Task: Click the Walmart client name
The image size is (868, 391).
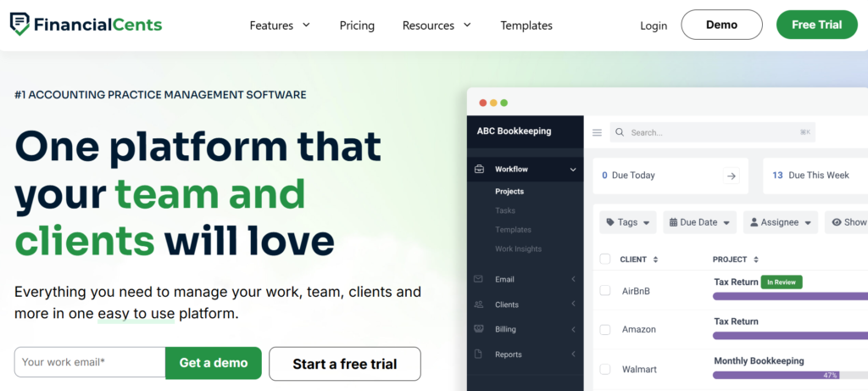Action: coord(639,369)
